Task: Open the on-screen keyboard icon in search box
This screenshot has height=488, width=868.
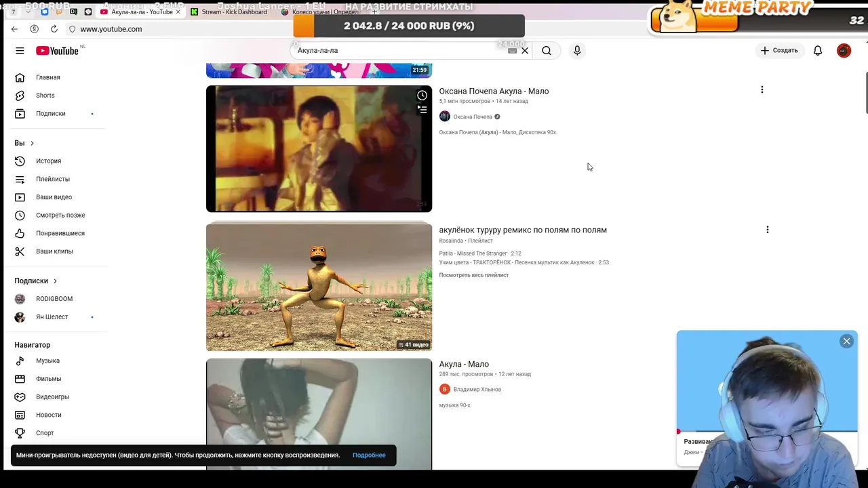Action: [x=513, y=51]
